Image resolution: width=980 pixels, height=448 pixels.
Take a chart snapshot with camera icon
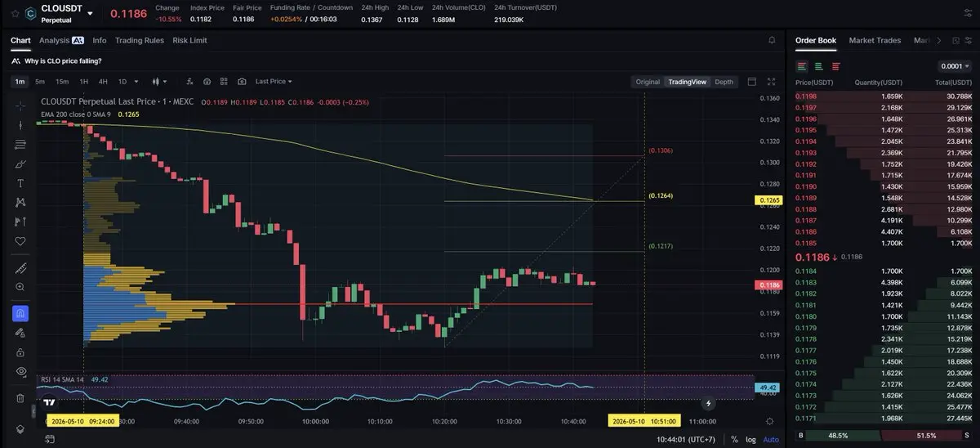pyautogui.click(x=242, y=82)
